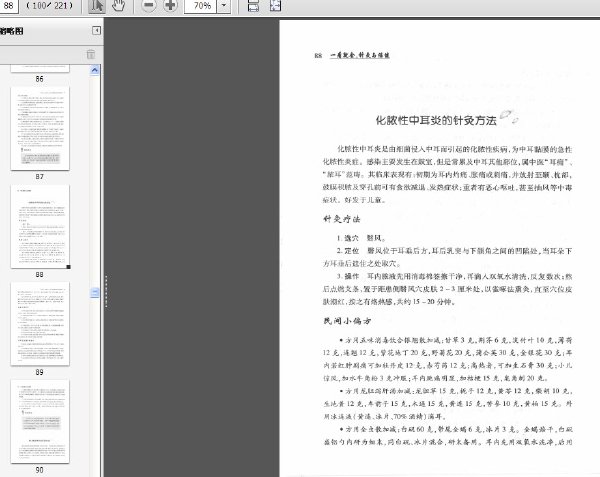Open page 90 thumbnail
Viewport: 600px width, 477px height.
pyautogui.click(x=40, y=422)
